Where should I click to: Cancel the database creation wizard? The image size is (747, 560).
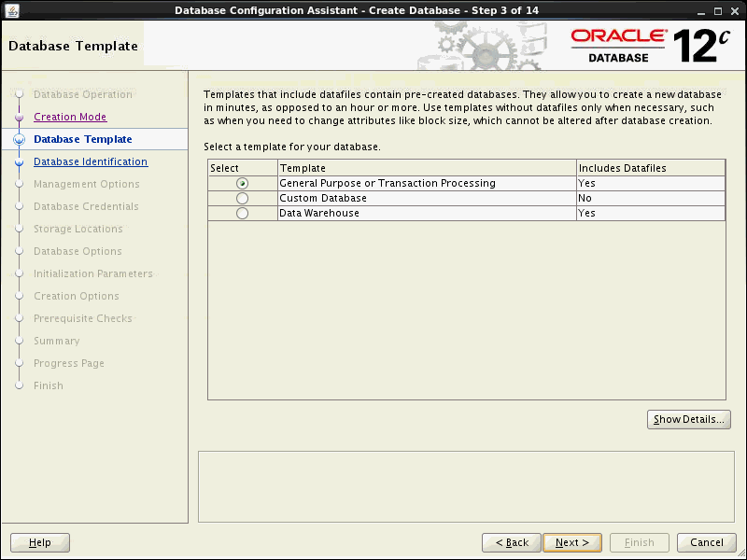point(707,542)
